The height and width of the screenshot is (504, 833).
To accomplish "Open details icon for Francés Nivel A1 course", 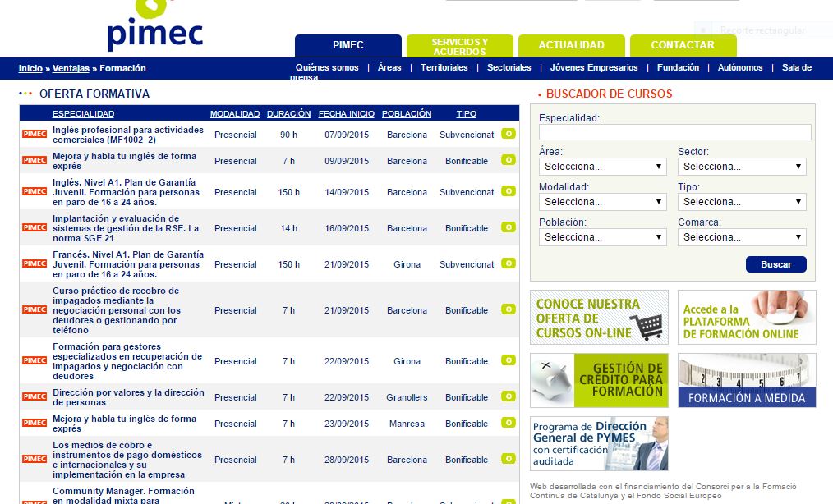I will point(509,263).
